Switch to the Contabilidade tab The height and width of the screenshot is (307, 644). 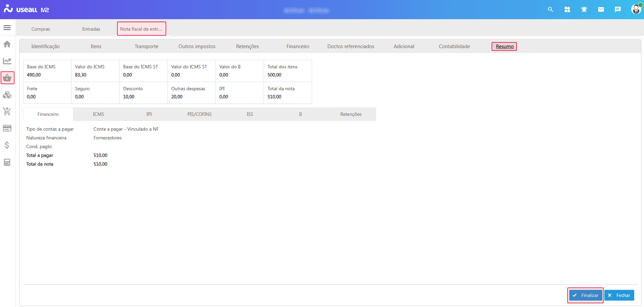pyautogui.click(x=454, y=46)
